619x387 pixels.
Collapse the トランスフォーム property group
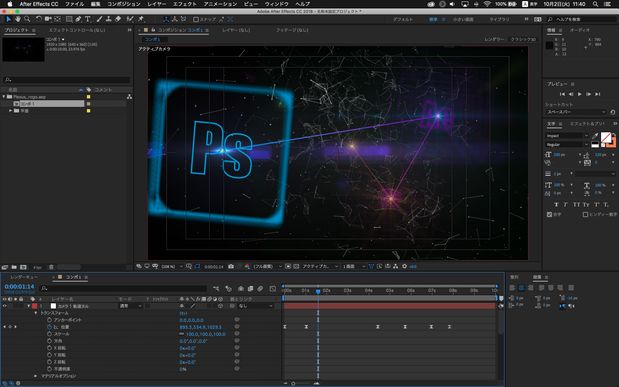(x=36, y=313)
